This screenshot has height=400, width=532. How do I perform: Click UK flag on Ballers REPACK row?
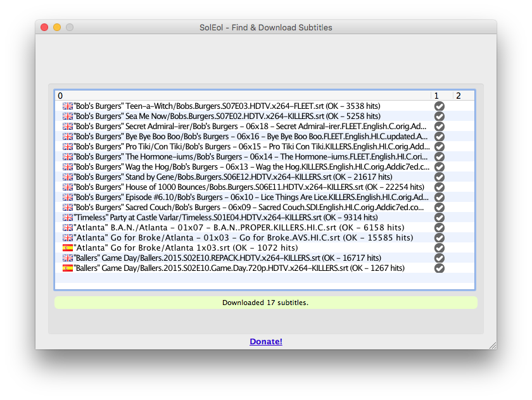(68, 258)
